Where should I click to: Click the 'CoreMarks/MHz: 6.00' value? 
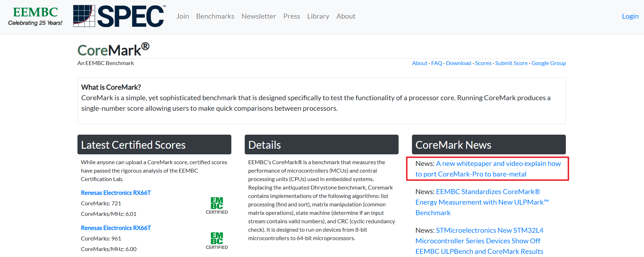109,249
